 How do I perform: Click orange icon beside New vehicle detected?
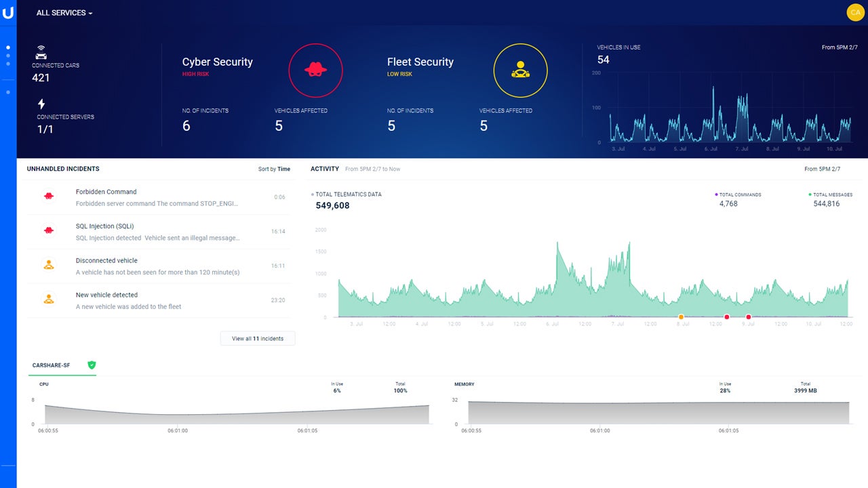click(49, 299)
